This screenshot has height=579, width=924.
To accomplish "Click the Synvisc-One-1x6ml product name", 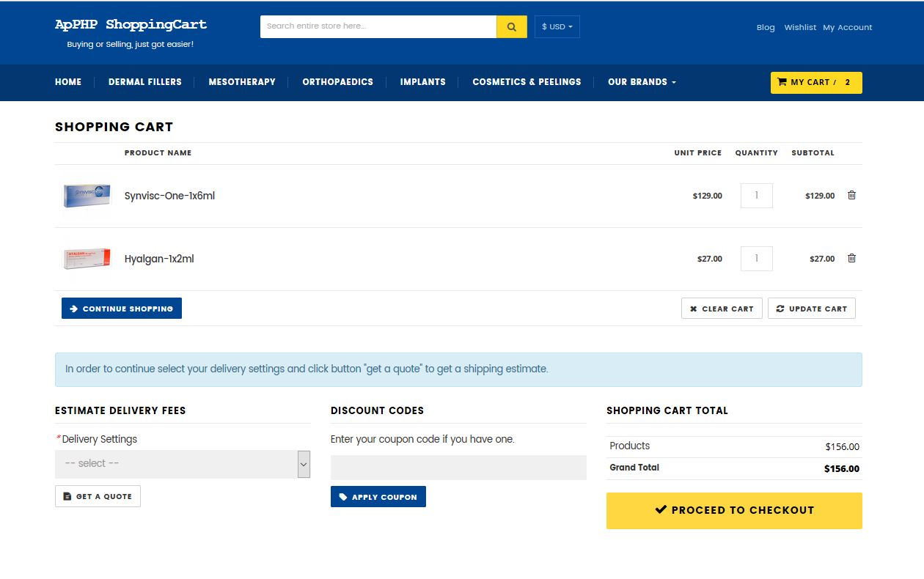I will pyautogui.click(x=169, y=196).
